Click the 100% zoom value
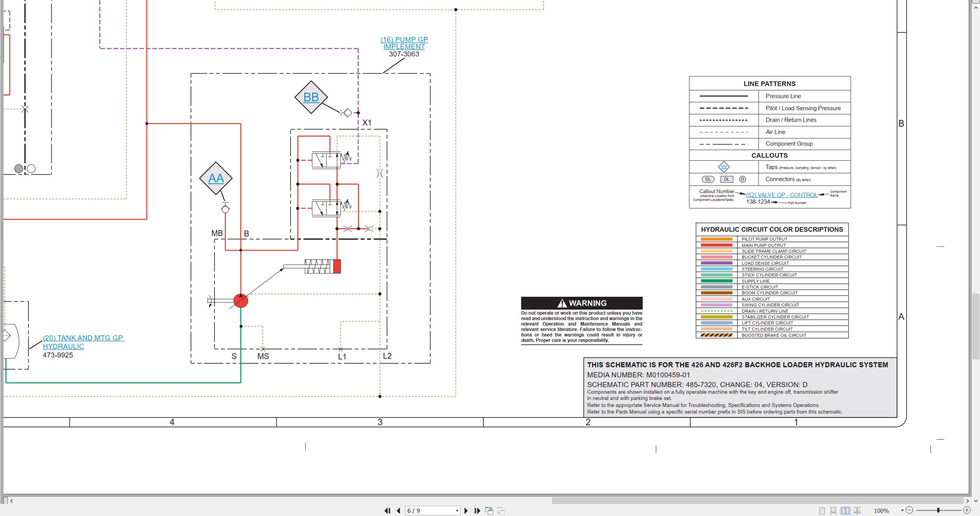Screen dimensions: 980x516 (x=881, y=511)
